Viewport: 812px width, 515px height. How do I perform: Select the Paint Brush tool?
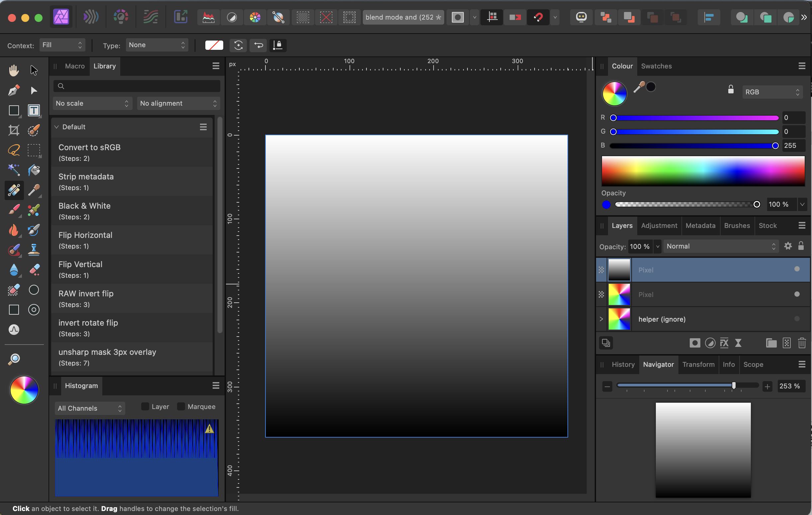coord(14,210)
